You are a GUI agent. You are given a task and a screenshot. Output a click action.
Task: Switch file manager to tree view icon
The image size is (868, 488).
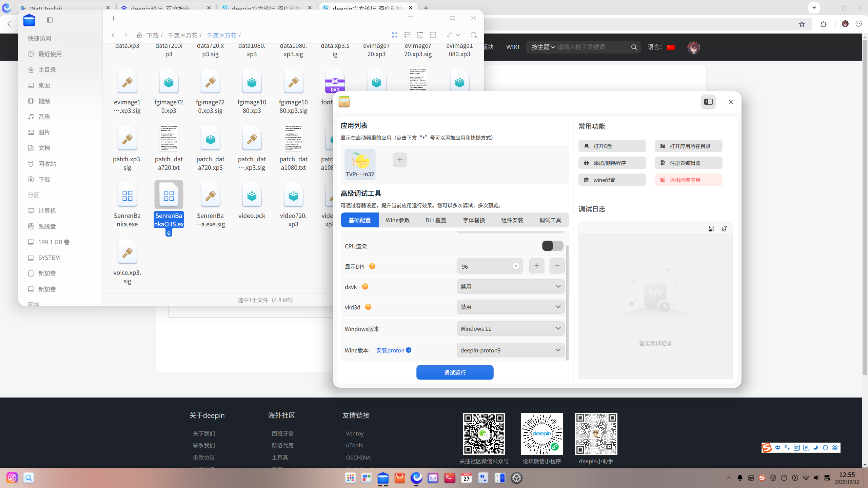pos(420,35)
